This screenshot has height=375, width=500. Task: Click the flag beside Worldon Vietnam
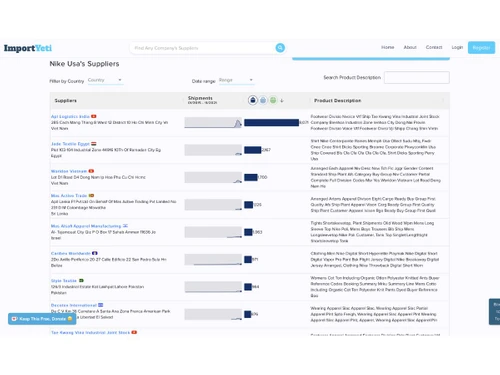click(91, 171)
